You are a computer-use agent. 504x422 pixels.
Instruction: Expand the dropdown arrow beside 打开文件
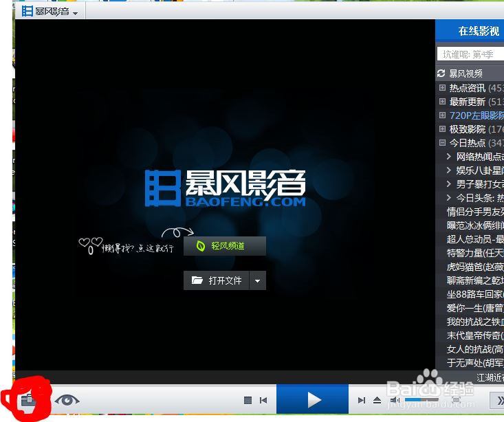coord(257,280)
